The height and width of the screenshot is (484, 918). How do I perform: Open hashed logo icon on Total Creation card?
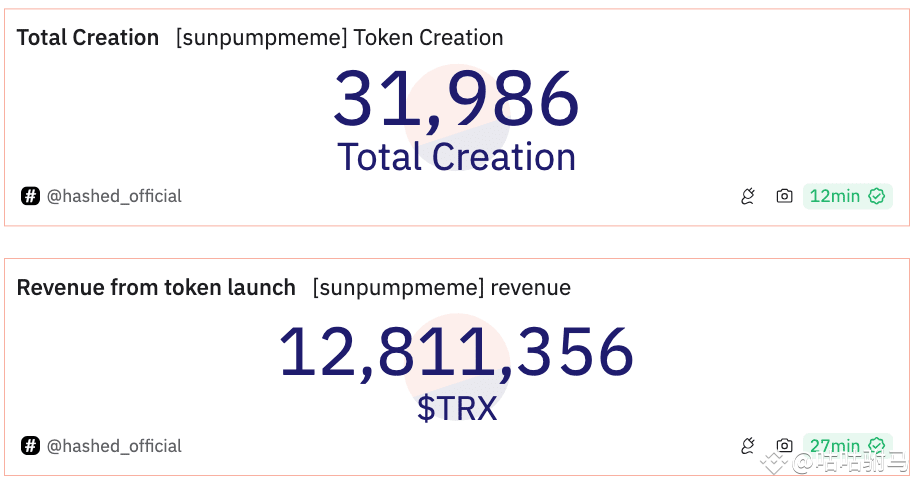[30, 196]
